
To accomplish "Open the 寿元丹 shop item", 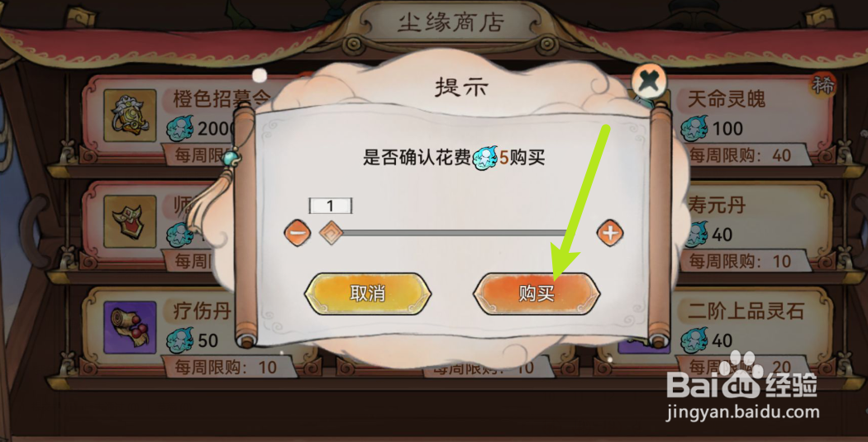I will click(758, 224).
